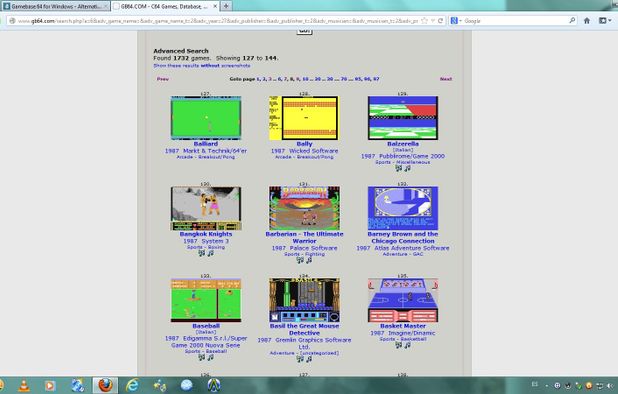The width and height of the screenshot is (618, 394).
Task: Expand the URL history dropdown arrow
Action: coord(433,21)
